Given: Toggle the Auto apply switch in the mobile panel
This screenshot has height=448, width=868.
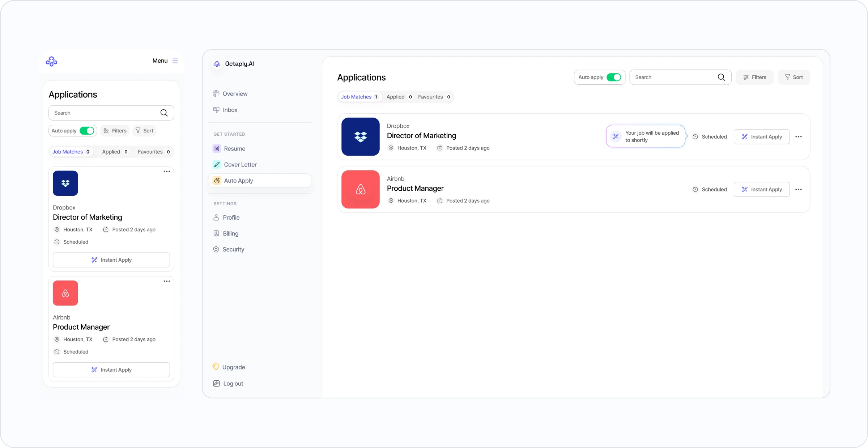Looking at the screenshot, I should point(87,131).
